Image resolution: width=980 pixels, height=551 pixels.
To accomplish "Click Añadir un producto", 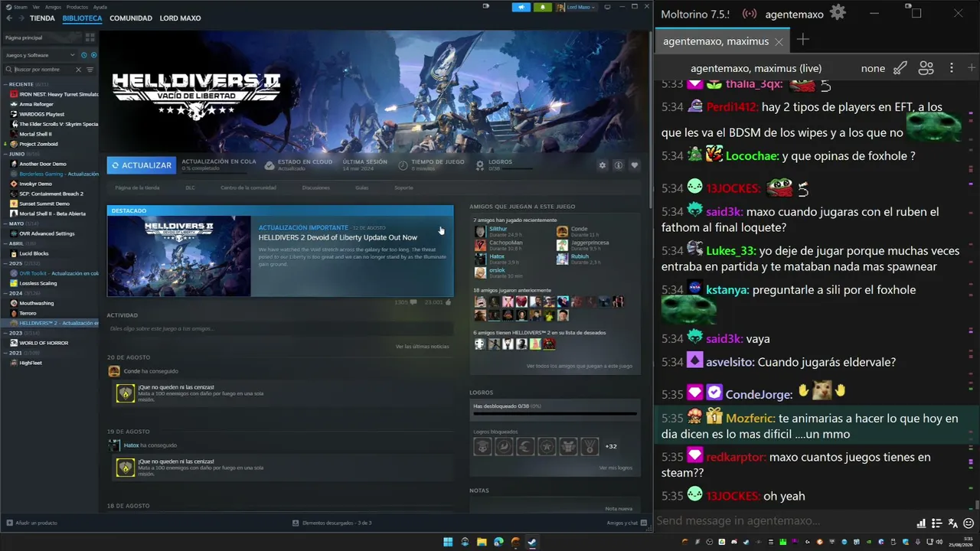I will (32, 523).
